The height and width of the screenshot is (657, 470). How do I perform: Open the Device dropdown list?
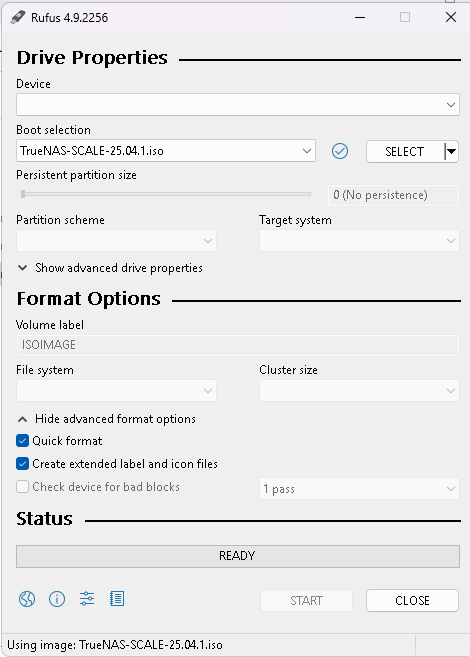click(x=238, y=104)
